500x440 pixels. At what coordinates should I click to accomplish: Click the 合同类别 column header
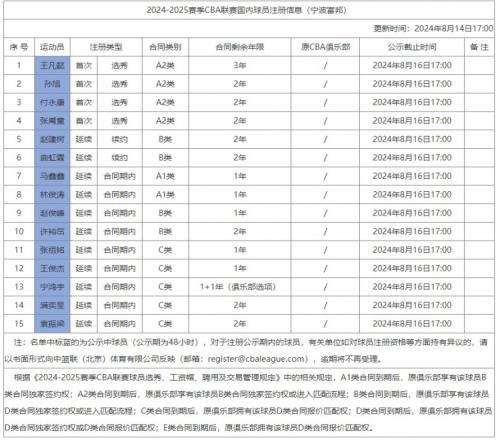165,47
